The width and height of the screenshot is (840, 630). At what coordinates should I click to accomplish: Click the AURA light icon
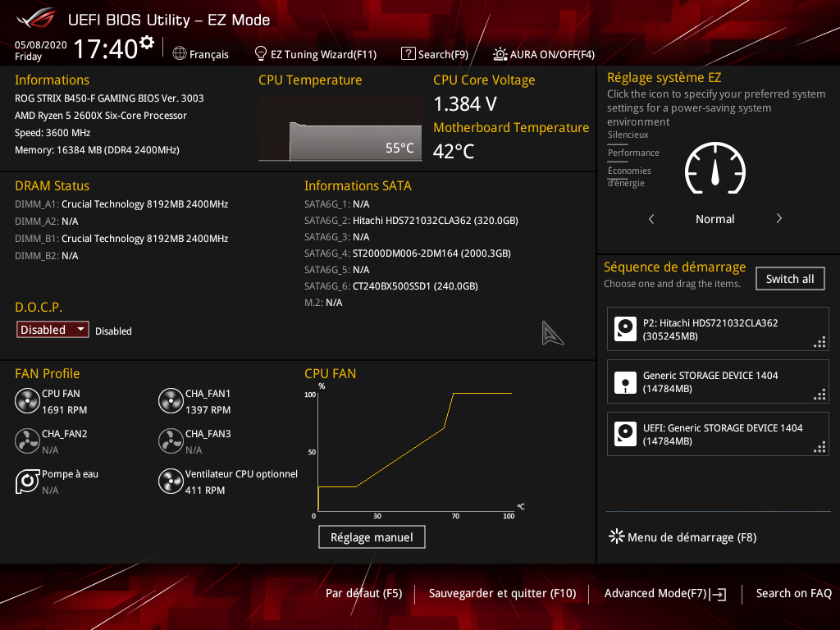pyautogui.click(x=500, y=54)
